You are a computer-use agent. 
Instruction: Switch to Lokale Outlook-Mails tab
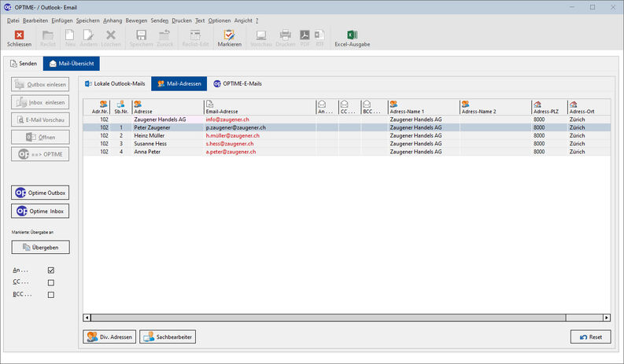115,84
